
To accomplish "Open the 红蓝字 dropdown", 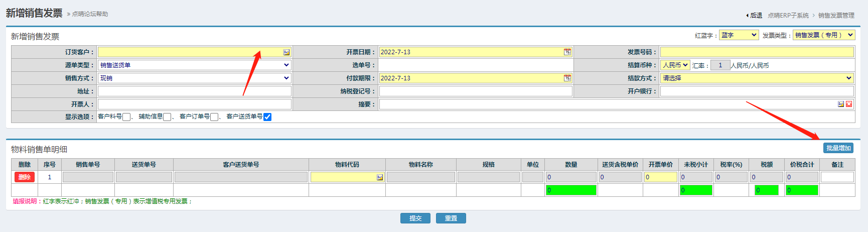I will pyautogui.click(x=739, y=35).
